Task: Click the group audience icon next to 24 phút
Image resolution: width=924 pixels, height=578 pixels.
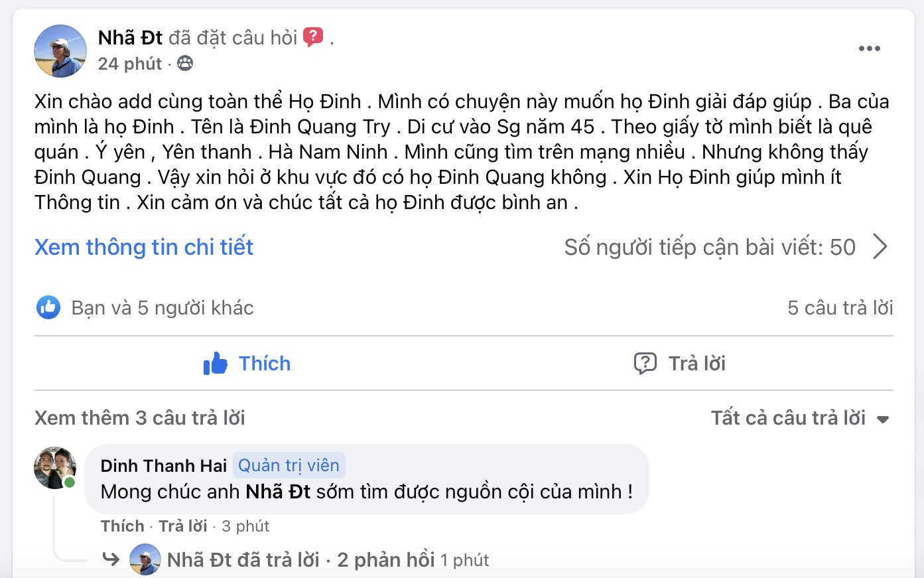Action: point(185,64)
